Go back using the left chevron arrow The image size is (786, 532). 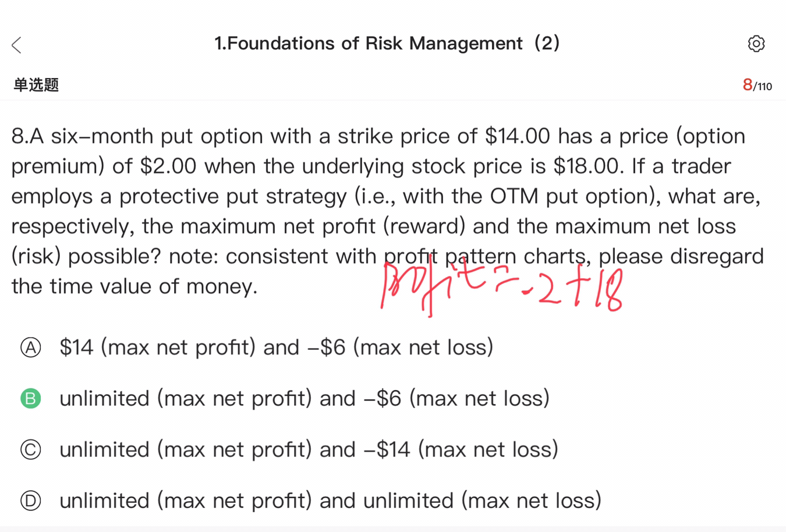pyautogui.click(x=17, y=45)
